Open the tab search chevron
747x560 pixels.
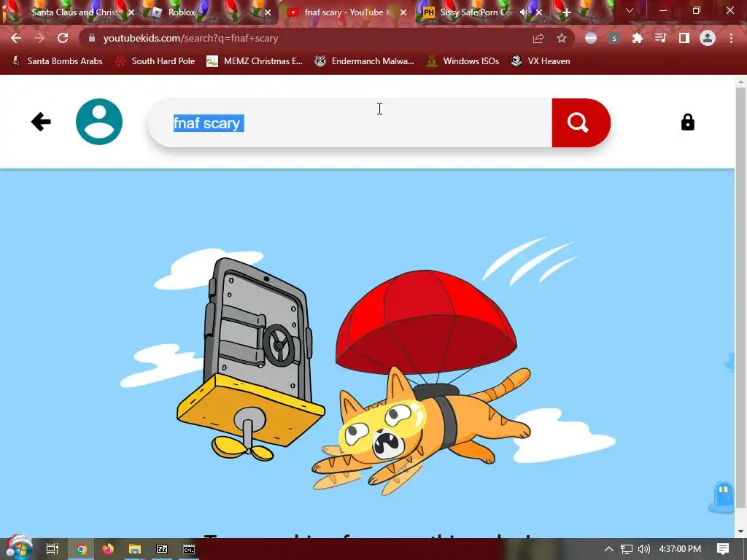point(630,10)
